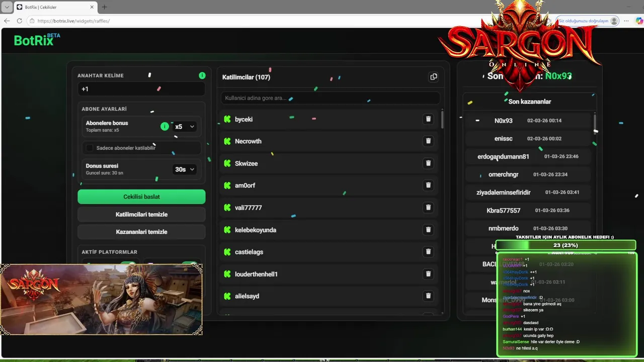Remove louderthenhell1 using trash icon
The height and width of the screenshot is (362, 644).
(x=428, y=274)
